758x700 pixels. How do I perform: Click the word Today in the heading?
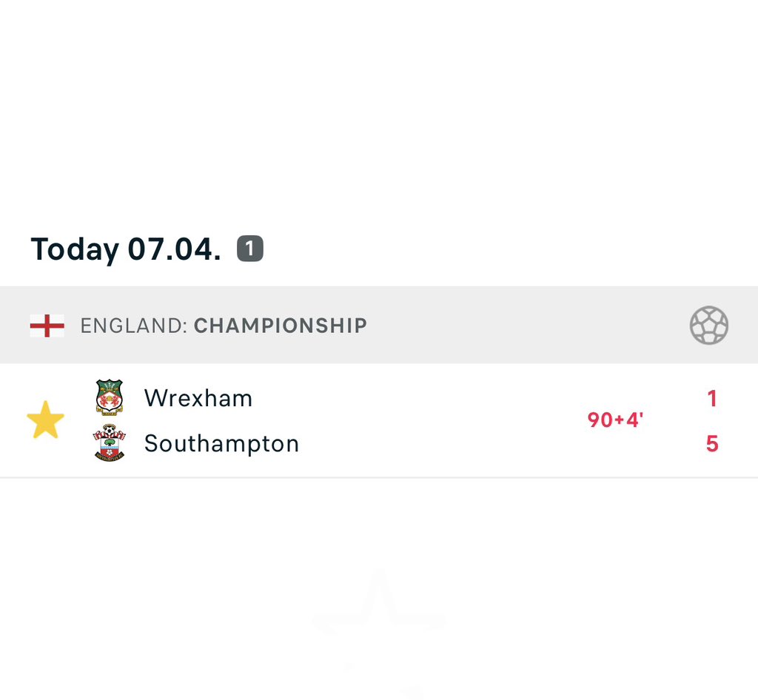[74, 249]
